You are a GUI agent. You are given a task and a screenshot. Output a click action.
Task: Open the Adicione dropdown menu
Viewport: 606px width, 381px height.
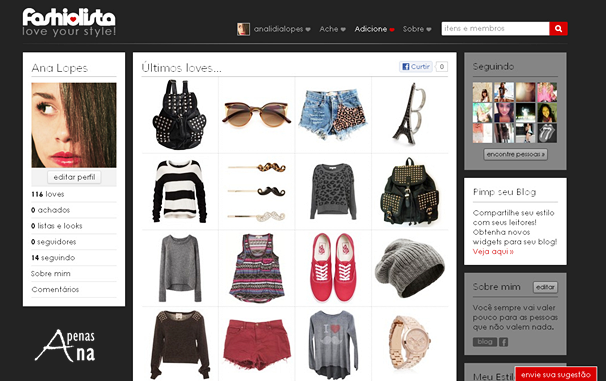click(x=374, y=29)
